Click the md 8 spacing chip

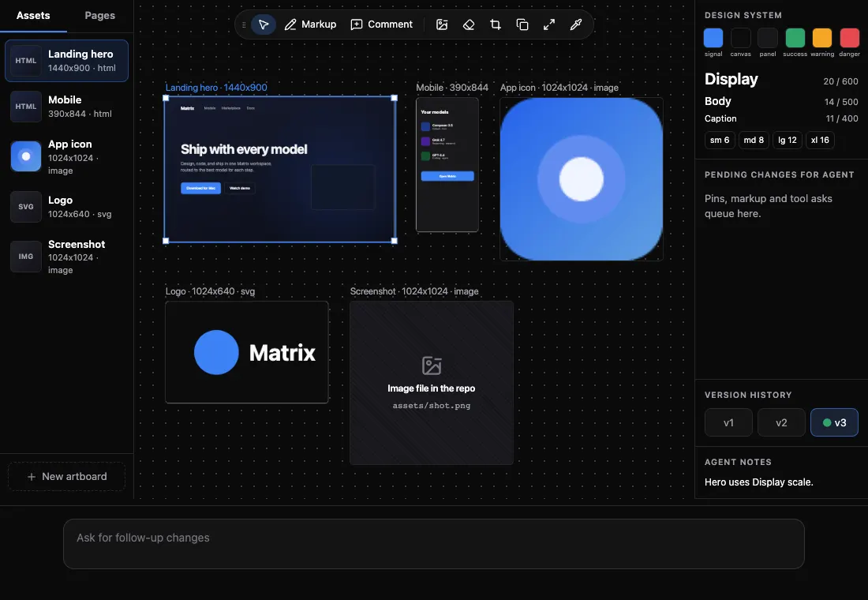[x=754, y=141]
